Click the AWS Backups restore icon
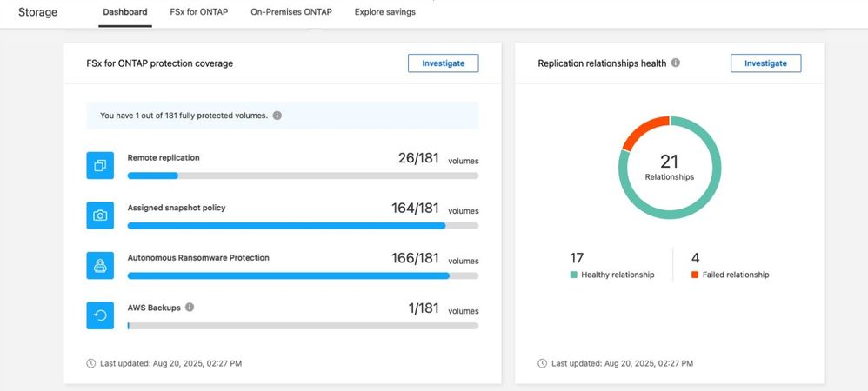 pyautogui.click(x=100, y=315)
